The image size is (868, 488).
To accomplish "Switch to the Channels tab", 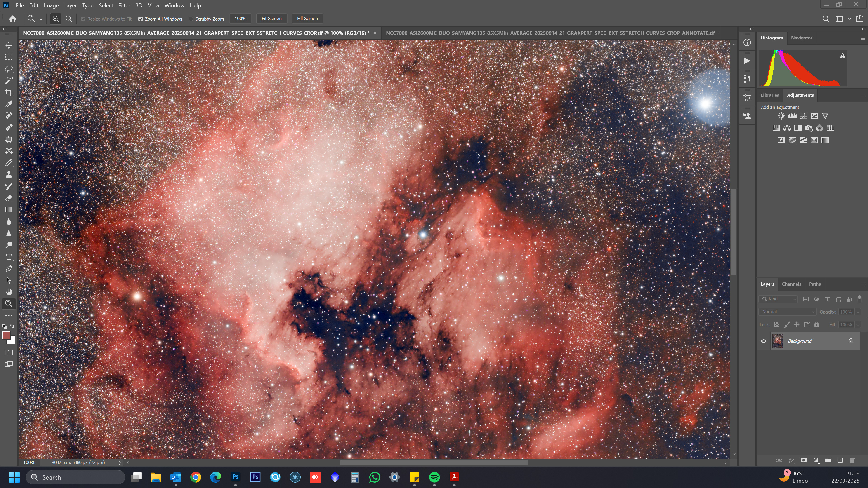I will 791,284.
